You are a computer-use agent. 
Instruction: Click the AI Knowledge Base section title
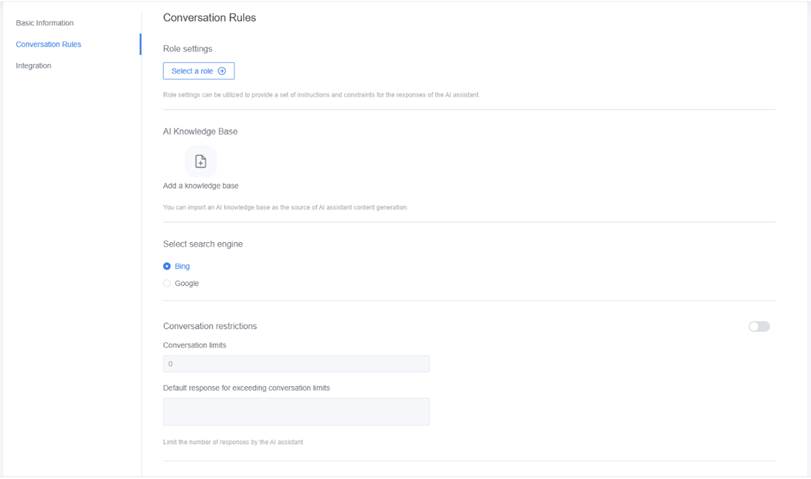(x=200, y=131)
